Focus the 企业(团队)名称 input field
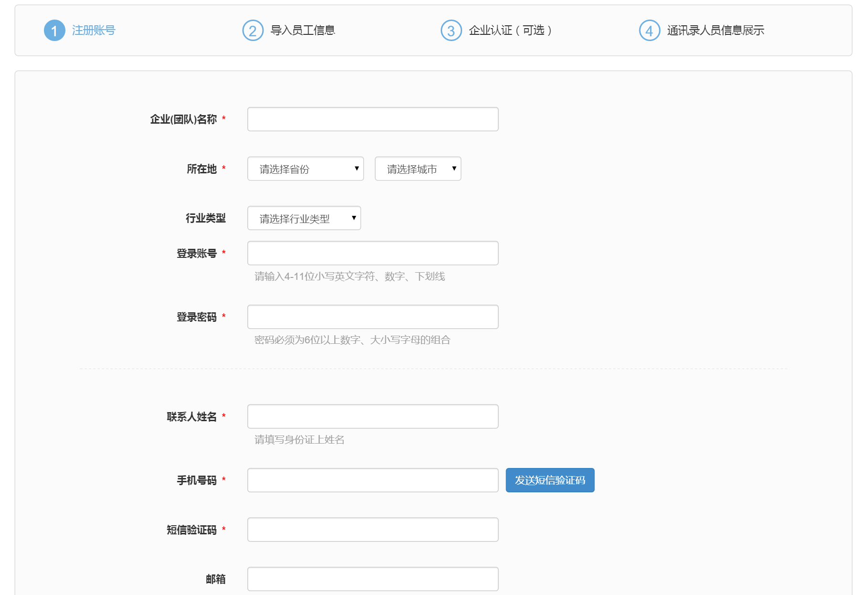 click(373, 119)
